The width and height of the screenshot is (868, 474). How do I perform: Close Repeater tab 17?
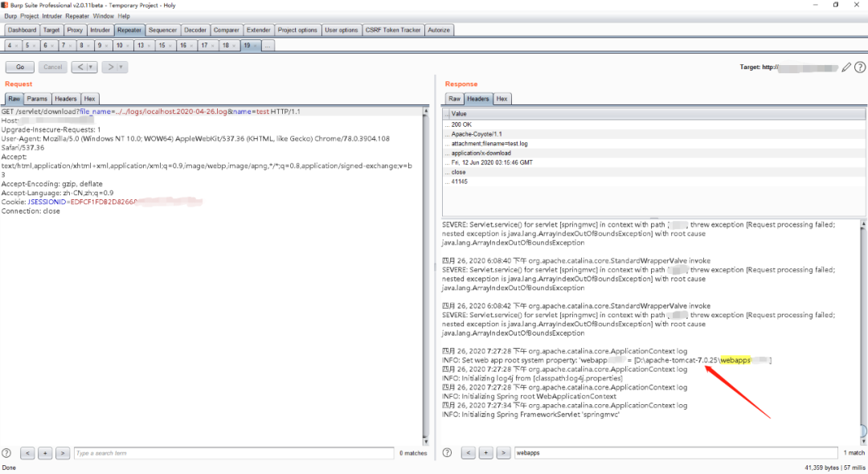coord(213,46)
